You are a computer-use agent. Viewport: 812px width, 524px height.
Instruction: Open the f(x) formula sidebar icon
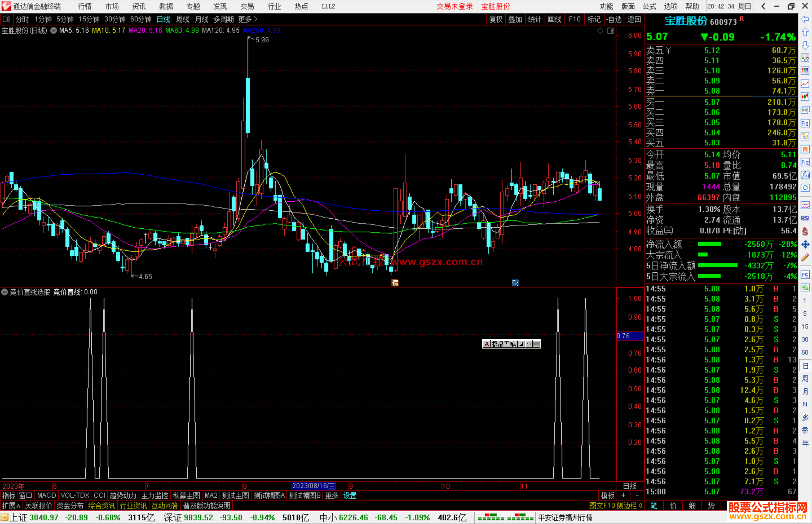805,175
